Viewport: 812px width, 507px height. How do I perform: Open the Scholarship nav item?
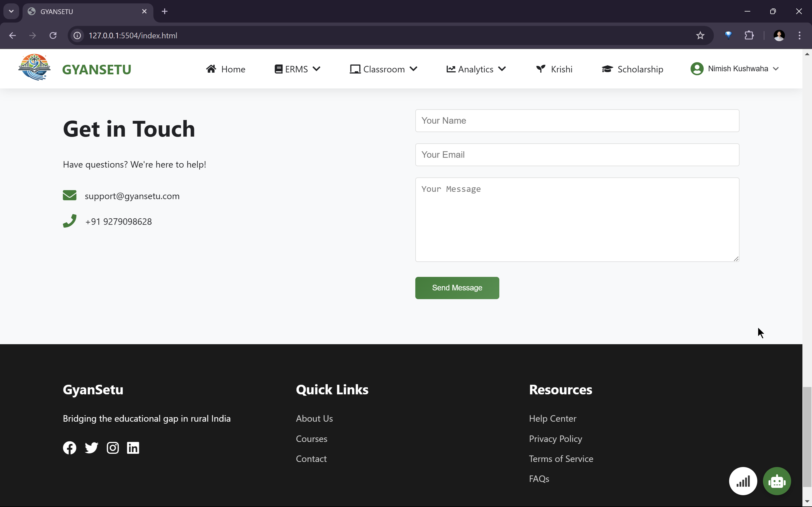tap(632, 69)
